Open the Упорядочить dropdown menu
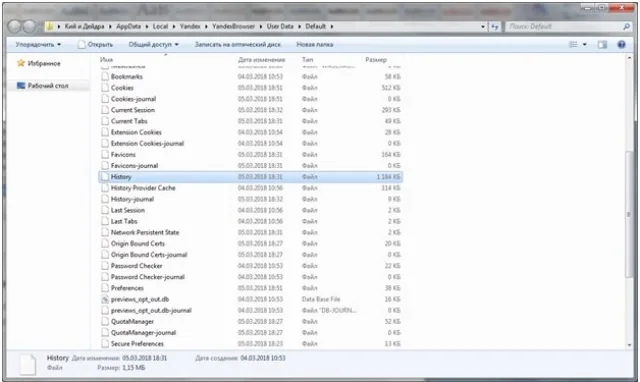 (38, 44)
